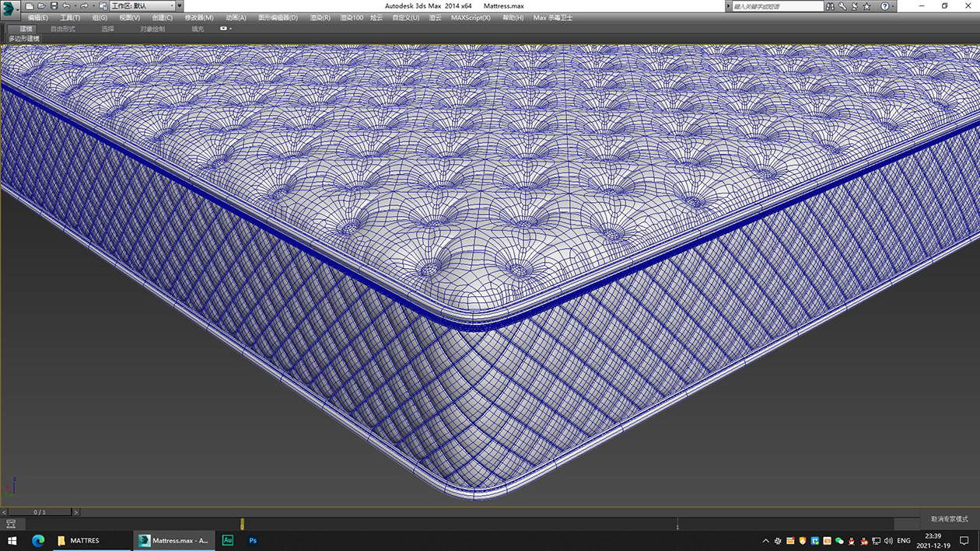Switch to the 自由形式 ribbon tab
The height and width of the screenshot is (551, 980).
[x=63, y=29]
